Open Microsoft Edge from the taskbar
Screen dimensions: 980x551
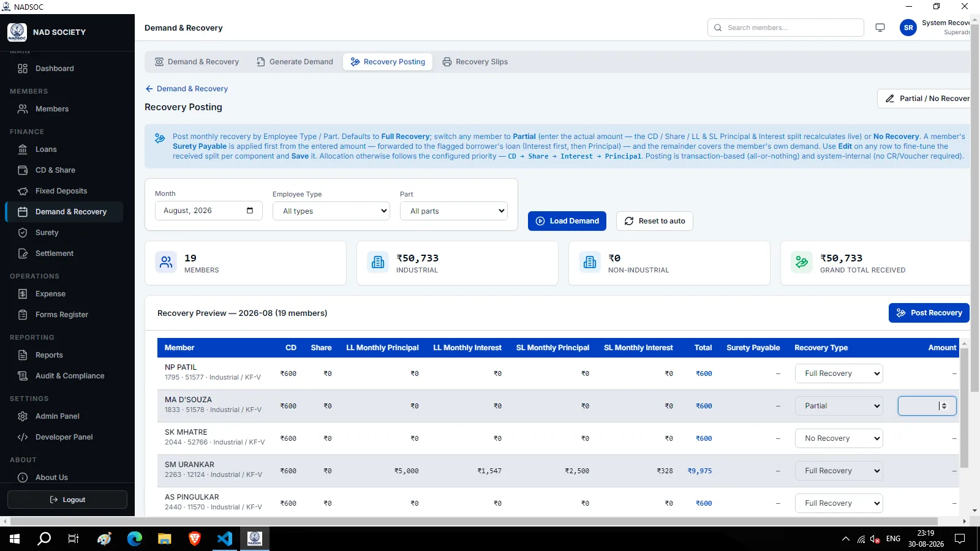[x=135, y=539]
